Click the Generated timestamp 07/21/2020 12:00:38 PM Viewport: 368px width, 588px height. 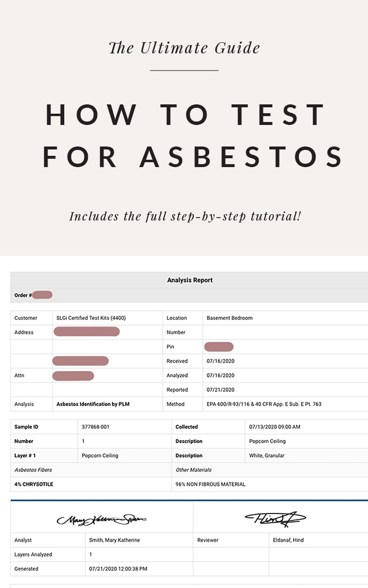click(x=118, y=569)
